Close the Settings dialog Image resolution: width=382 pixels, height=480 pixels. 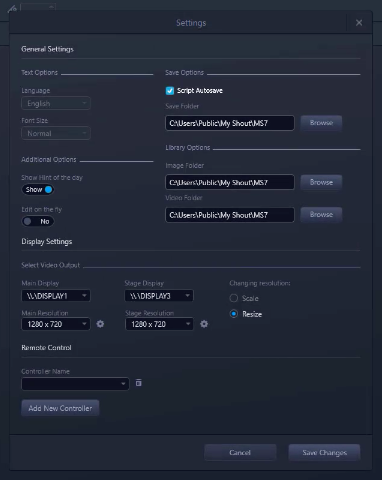pos(359,23)
